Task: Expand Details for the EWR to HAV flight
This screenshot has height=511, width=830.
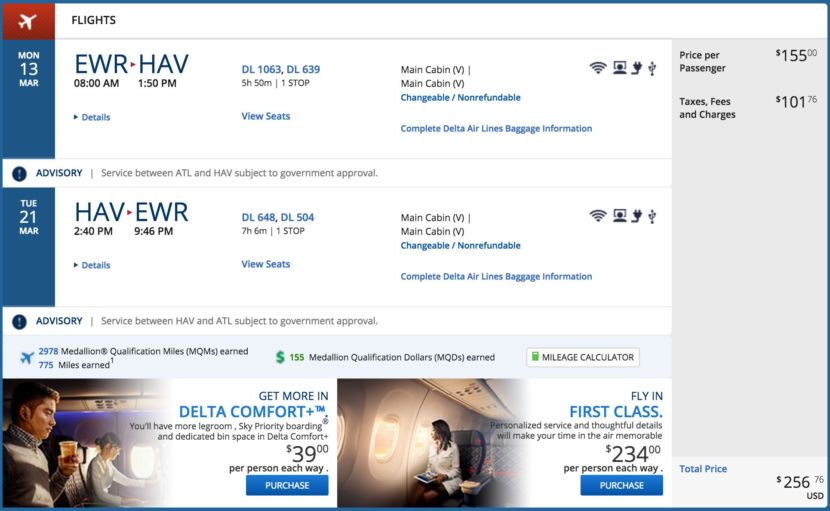Action: [x=92, y=118]
